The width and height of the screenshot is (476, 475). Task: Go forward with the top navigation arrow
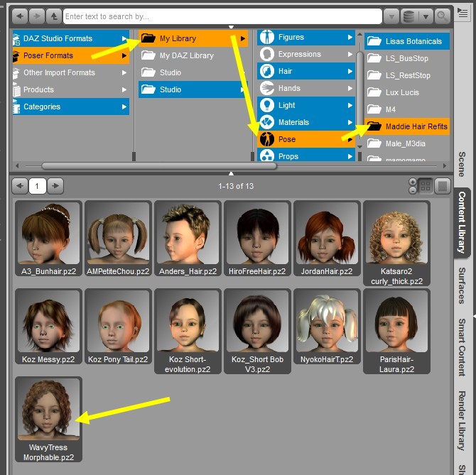click(37, 16)
